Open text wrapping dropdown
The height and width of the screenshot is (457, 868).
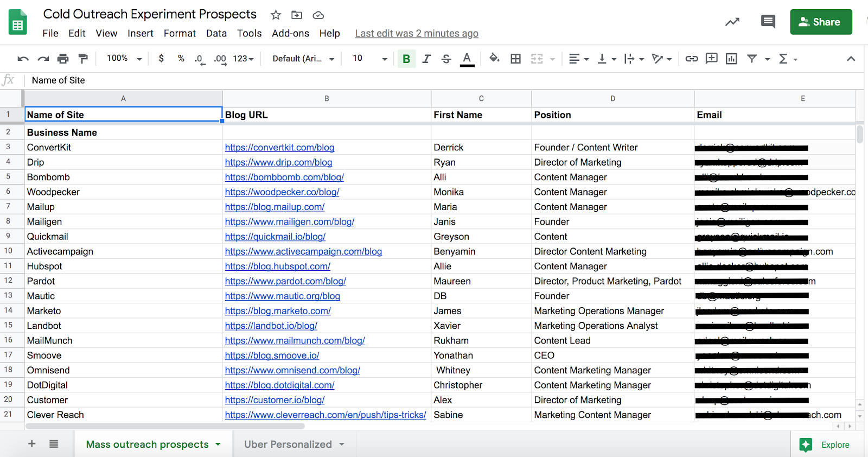(634, 59)
